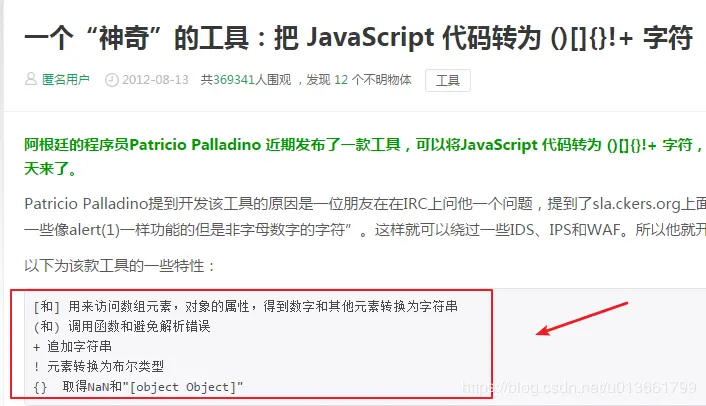Click code line starting with [和] 用来访问数组元素
Image resolution: width=706 pixels, height=406 pixels.
pyautogui.click(x=245, y=307)
